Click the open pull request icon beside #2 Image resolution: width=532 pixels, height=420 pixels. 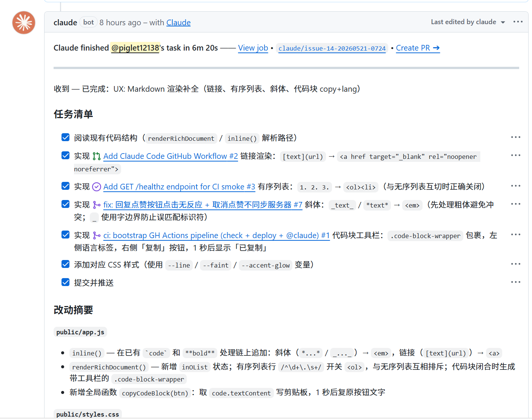[97, 156]
